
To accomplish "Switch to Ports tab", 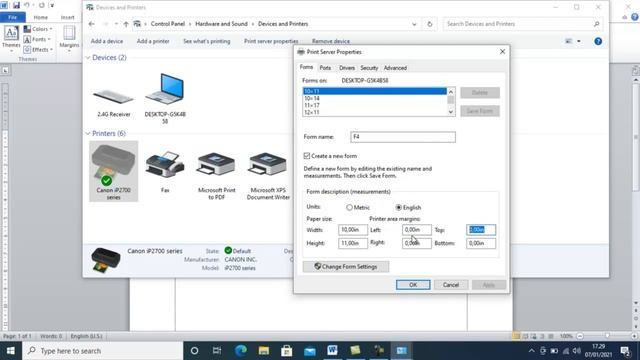I will 325,68.
